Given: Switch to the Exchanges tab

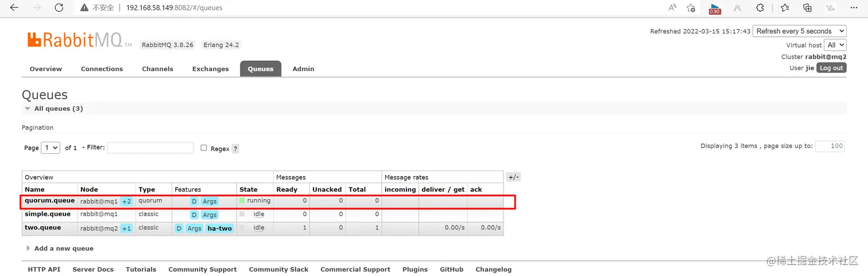Looking at the screenshot, I should pyautogui.click(x=210, y=69).
